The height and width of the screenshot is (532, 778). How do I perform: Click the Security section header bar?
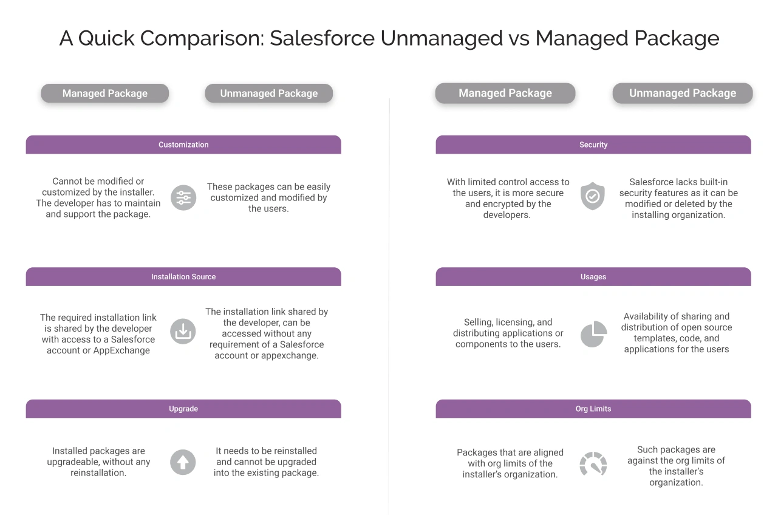(593, 145)
